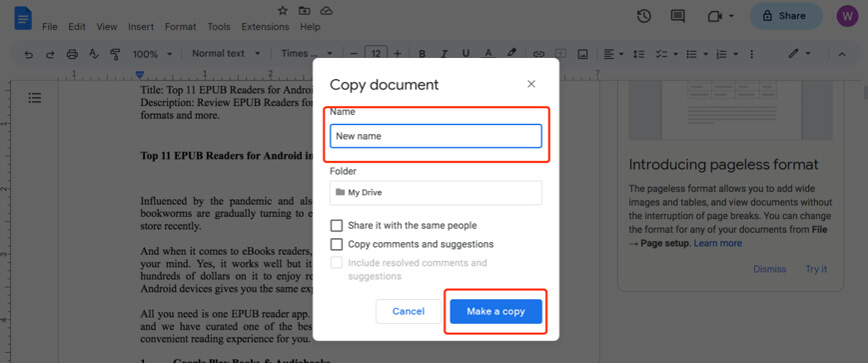Check Share it with the same people
The height and width of the screenshot is (363, 868).
pyautogui.click(x=336, y=226)
